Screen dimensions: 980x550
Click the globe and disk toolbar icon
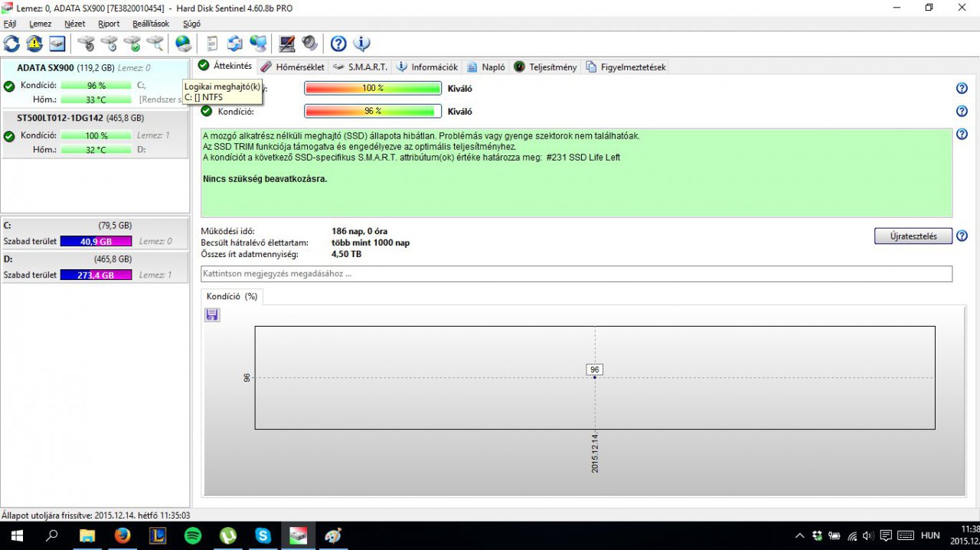183,44
